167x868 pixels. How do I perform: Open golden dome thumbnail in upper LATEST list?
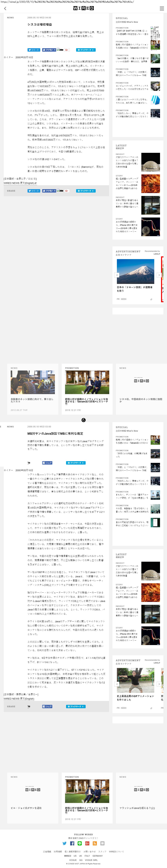click(x=151, y=162)
